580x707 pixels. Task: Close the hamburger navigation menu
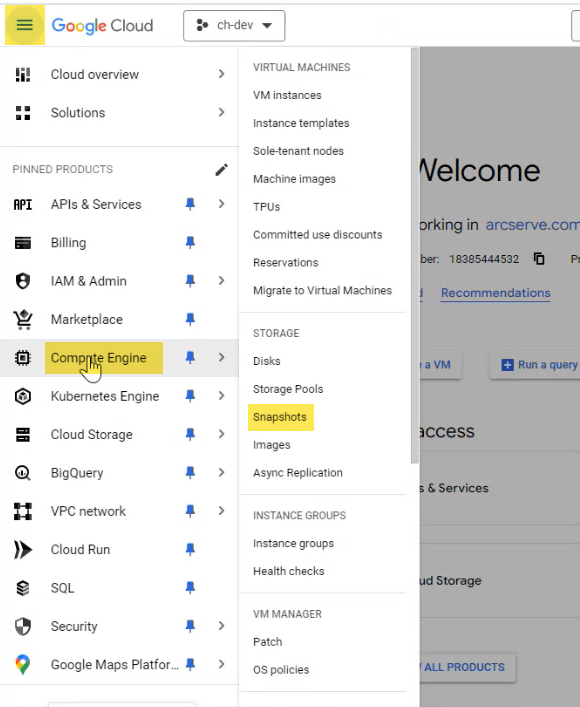[x=24, y=25]
